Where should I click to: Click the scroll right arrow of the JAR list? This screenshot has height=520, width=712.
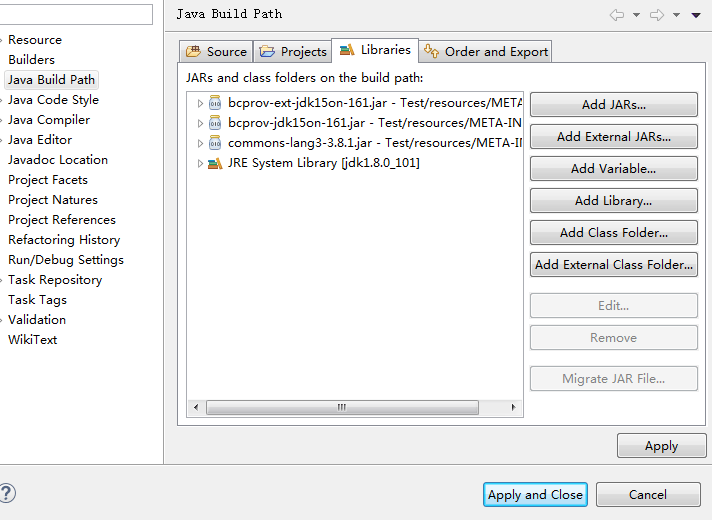coord(514,407)
